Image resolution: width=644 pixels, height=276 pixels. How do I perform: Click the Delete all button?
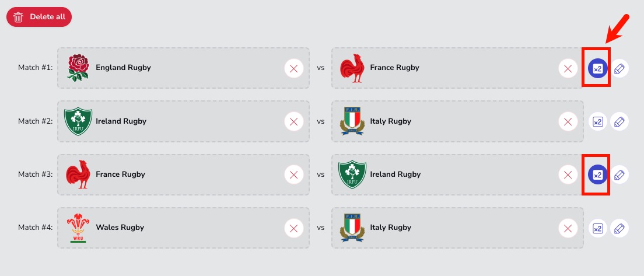(x=39, y=17)
